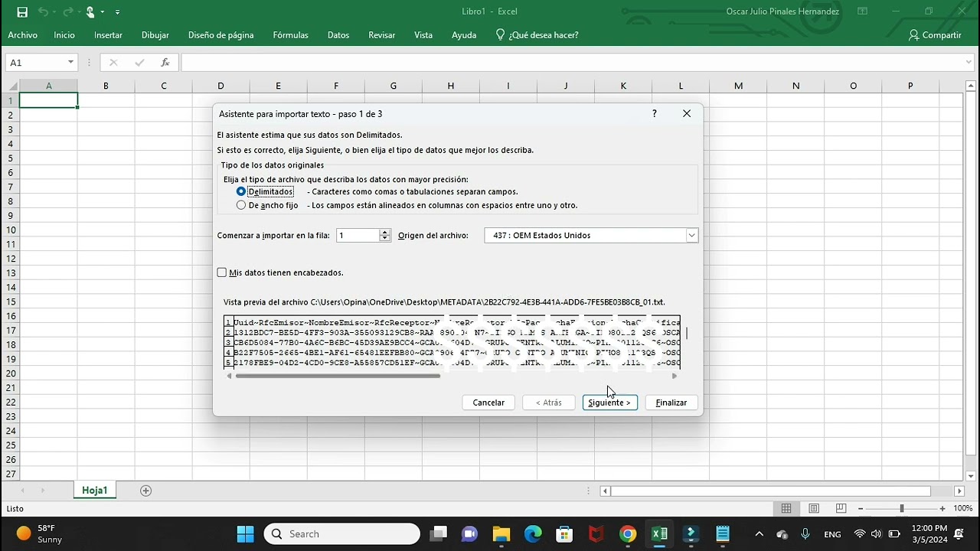
Task: Click the insert function fx icon
Action: point(165,63)
